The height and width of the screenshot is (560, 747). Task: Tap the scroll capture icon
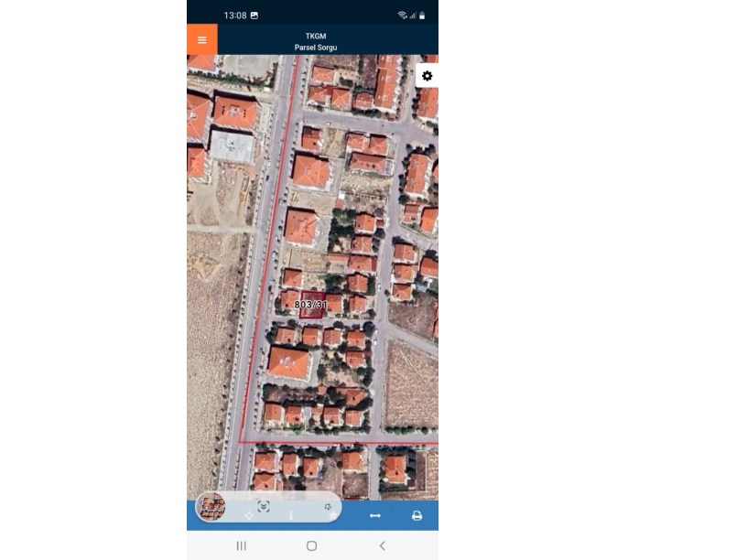pos(264,506)
